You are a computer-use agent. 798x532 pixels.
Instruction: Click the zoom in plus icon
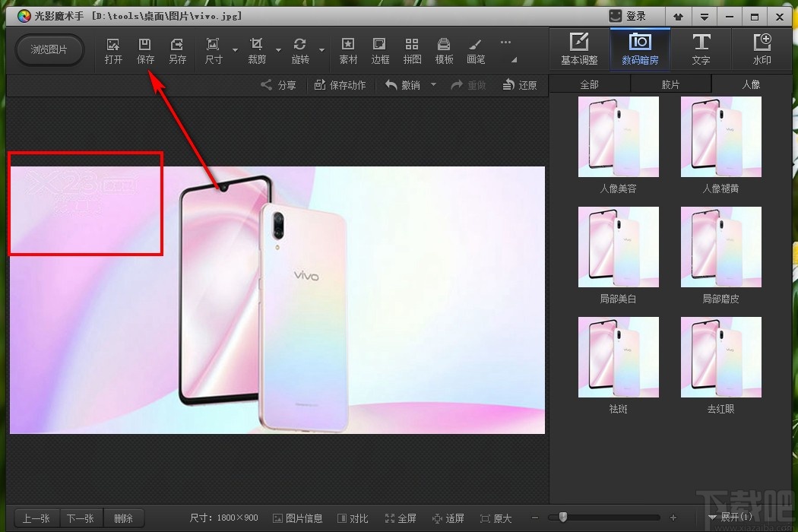pos(673,518)
